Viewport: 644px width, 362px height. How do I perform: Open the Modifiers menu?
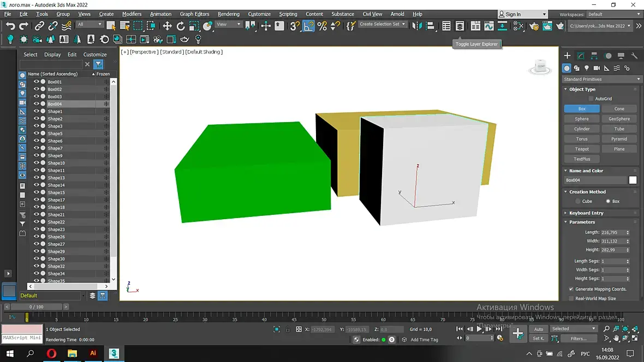132,14
